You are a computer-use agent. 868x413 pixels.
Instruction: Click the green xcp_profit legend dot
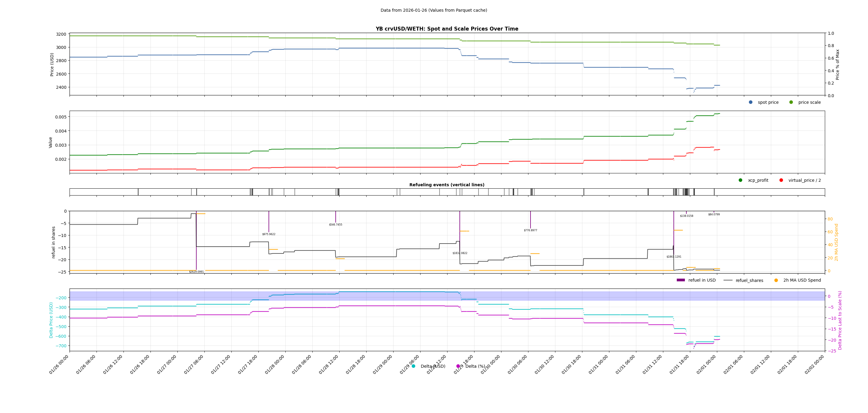coord(740,180)
